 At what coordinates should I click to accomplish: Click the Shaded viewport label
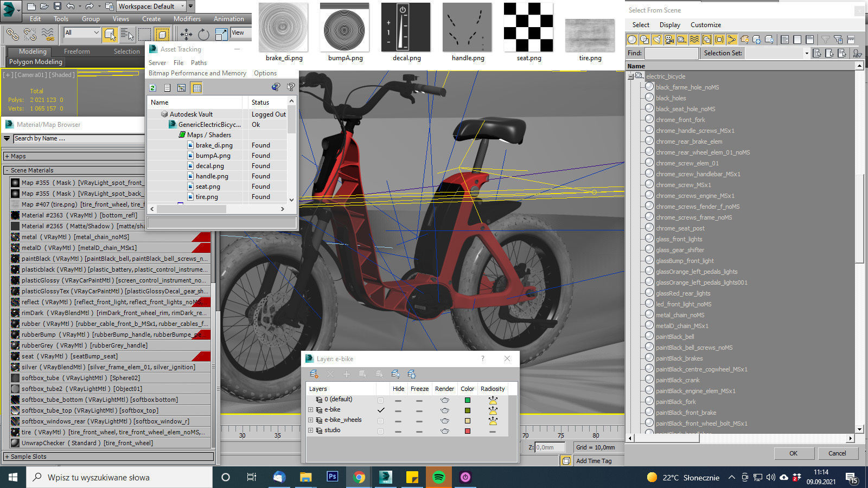click(x=62, y=75)
